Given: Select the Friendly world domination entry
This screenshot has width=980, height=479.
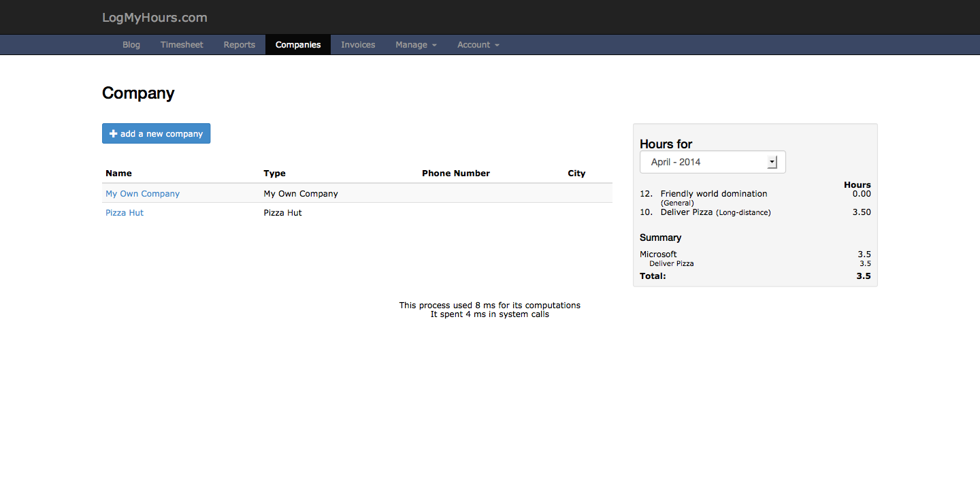Looking at the screenshot, I should [x=713, y=194].
